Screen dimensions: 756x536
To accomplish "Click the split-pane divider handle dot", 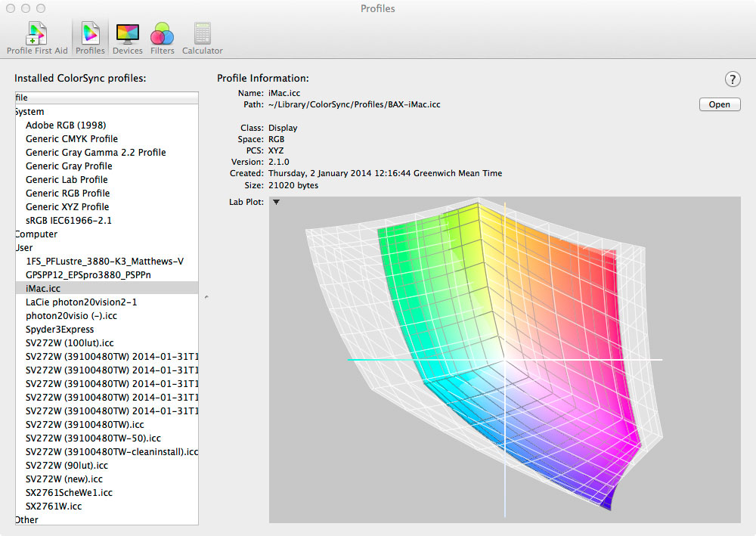I will [x=206, y=297].
